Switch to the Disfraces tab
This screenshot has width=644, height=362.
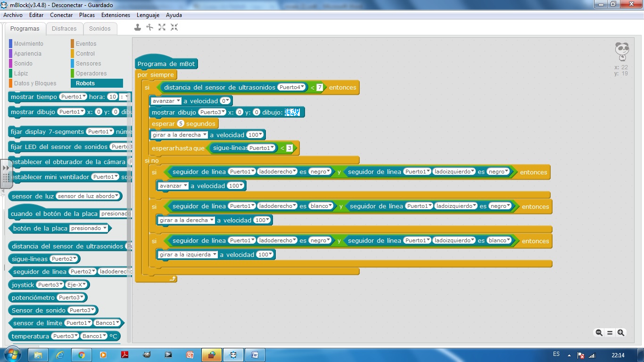64,29
